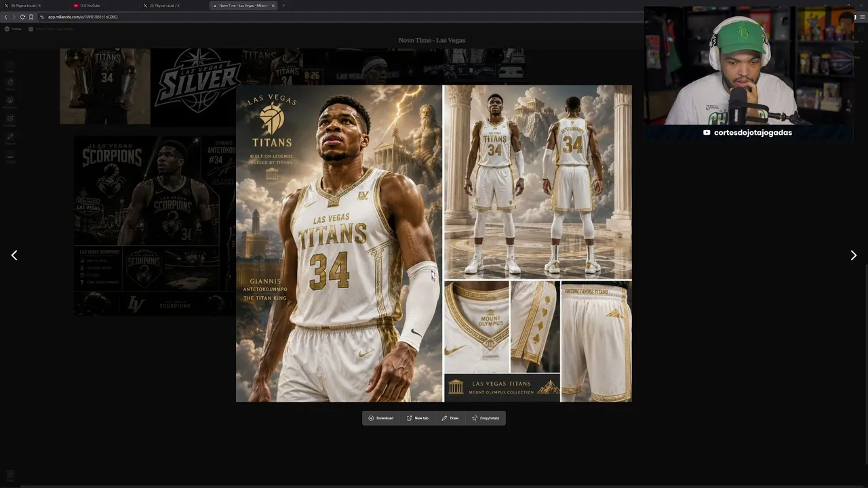Open a new browser tab

(283, 5)
